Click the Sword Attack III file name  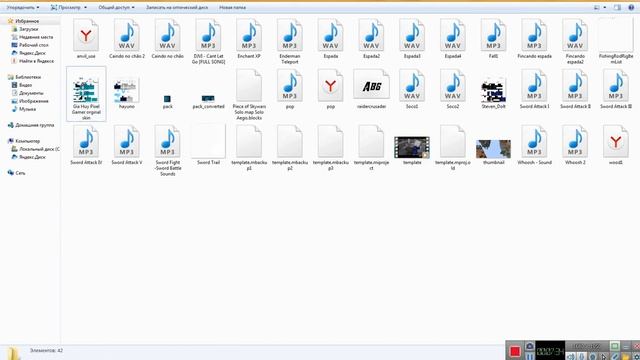pyautogui.click(x=616, y=106)
